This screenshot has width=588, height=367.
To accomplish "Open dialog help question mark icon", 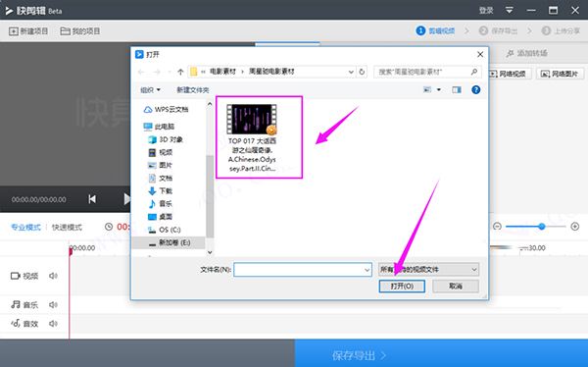I will point(476,89).
